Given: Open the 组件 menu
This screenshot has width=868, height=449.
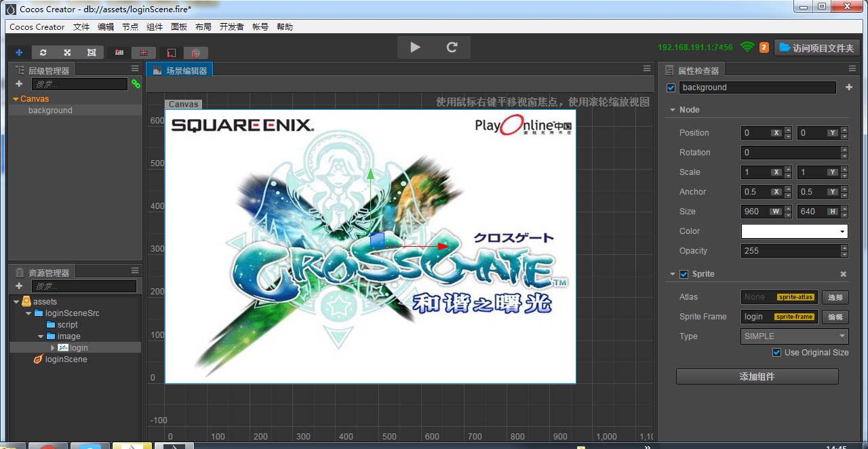Looking at the screenshot, I should [155, 27].
